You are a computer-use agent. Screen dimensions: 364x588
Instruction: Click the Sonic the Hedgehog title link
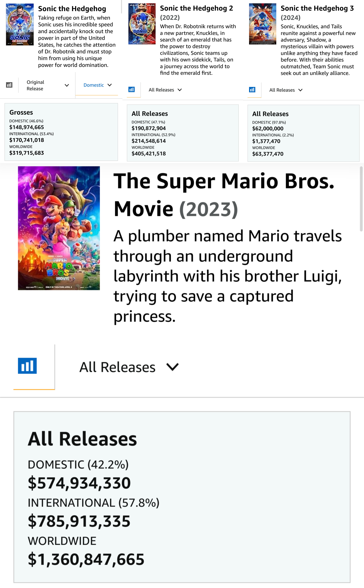point(72,9)
